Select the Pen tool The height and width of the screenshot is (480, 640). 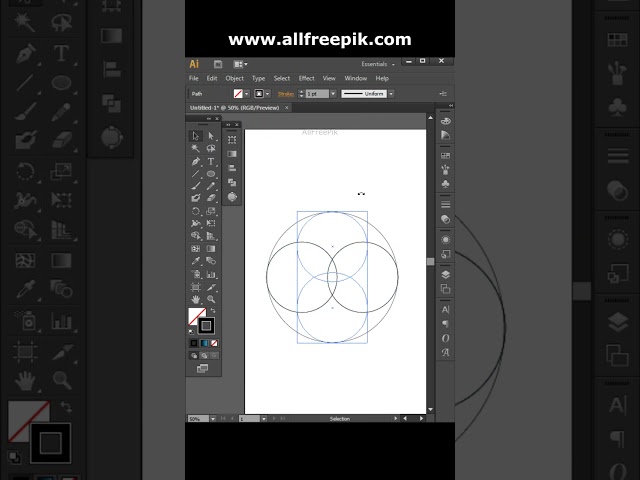click(196, 162)
